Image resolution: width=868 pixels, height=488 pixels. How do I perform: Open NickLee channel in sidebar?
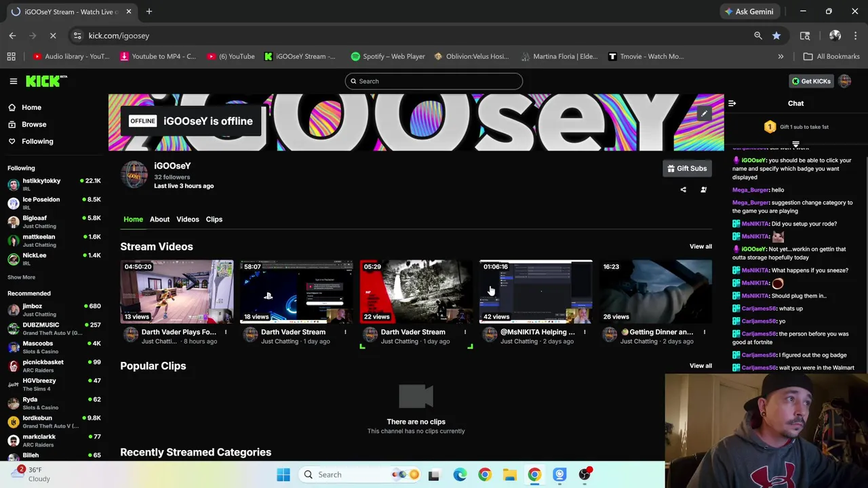(54, 259)
